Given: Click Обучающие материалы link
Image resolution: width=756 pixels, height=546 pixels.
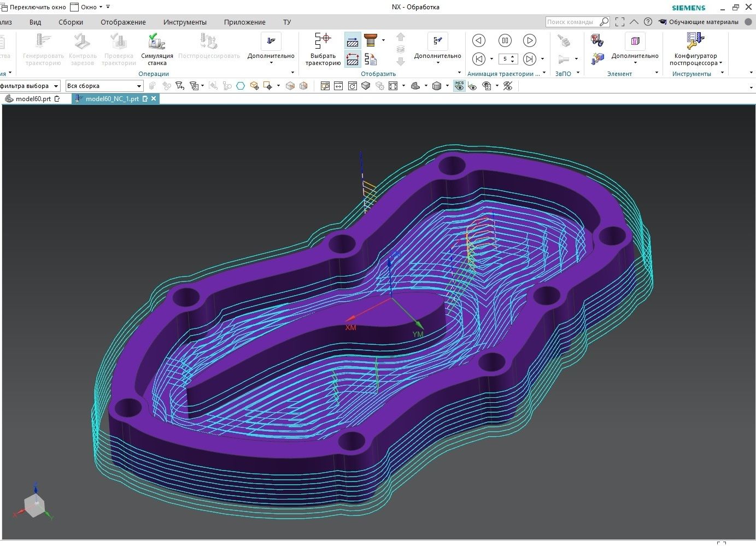Looking at the screenshot, I should (x=703, y=22).
